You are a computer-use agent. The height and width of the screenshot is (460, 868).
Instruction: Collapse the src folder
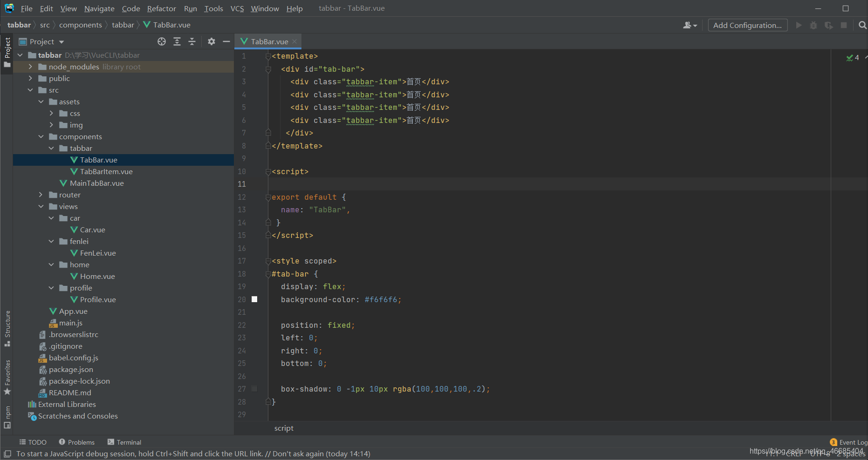pyautogui.click(x=30, y=90)
